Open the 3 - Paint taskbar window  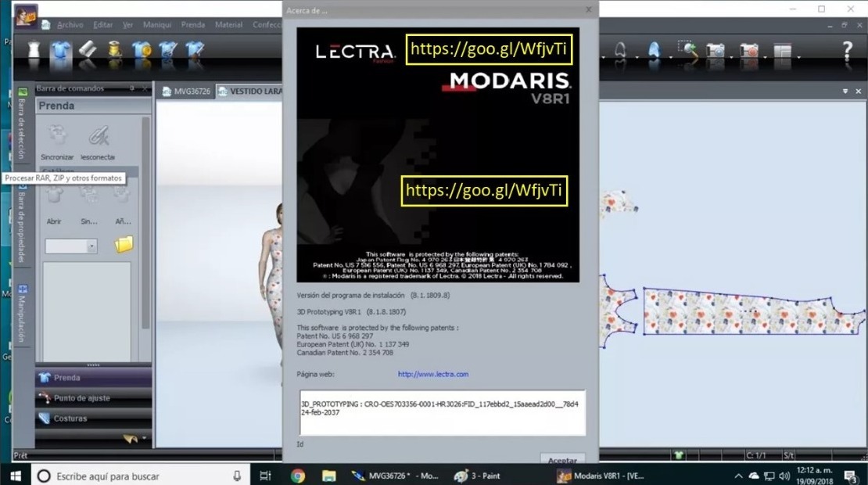coord(477,476)
